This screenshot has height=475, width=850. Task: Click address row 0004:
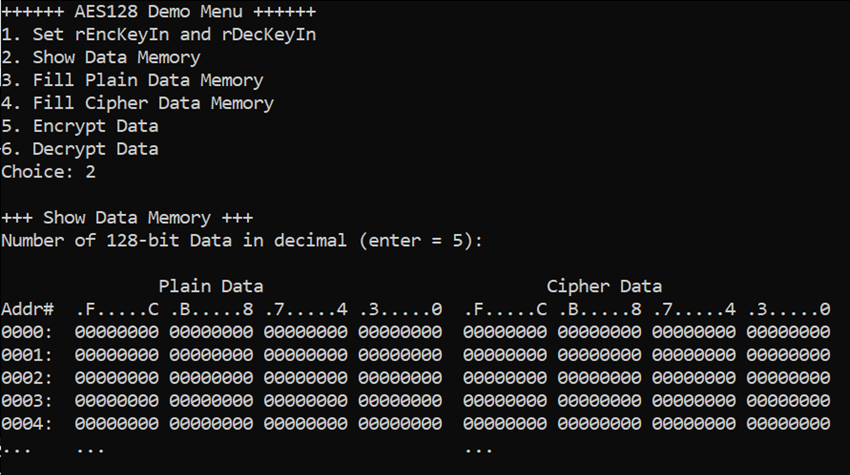(415, 423)
